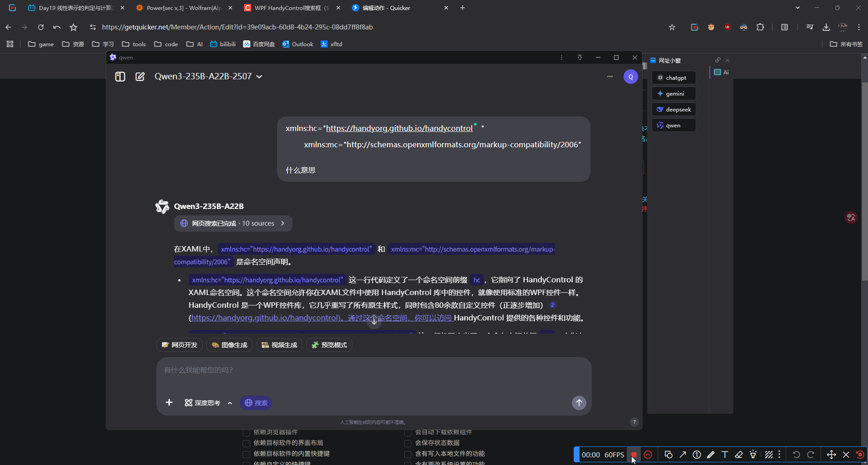Open the uBlock Origin extension
Screen dimensions: 868x465
[727, 27]
